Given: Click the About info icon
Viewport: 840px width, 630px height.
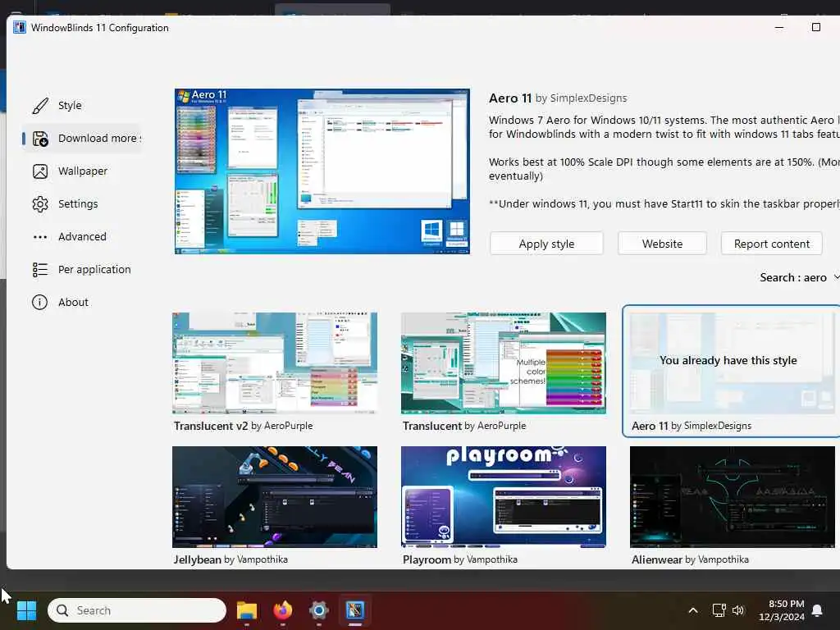Looking at the screenshot, I should click(39, 302).
